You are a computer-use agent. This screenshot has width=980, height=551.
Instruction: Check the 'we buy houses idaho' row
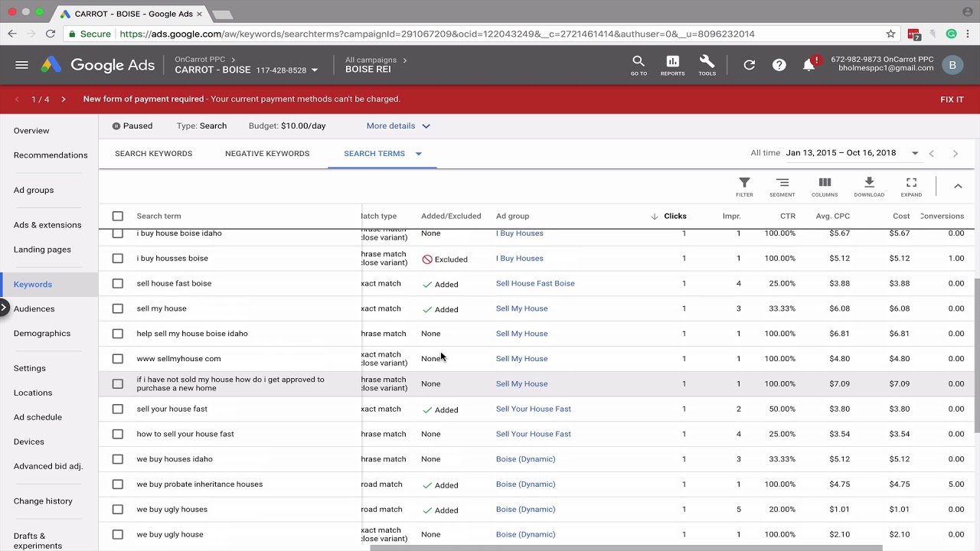point(118,459)
